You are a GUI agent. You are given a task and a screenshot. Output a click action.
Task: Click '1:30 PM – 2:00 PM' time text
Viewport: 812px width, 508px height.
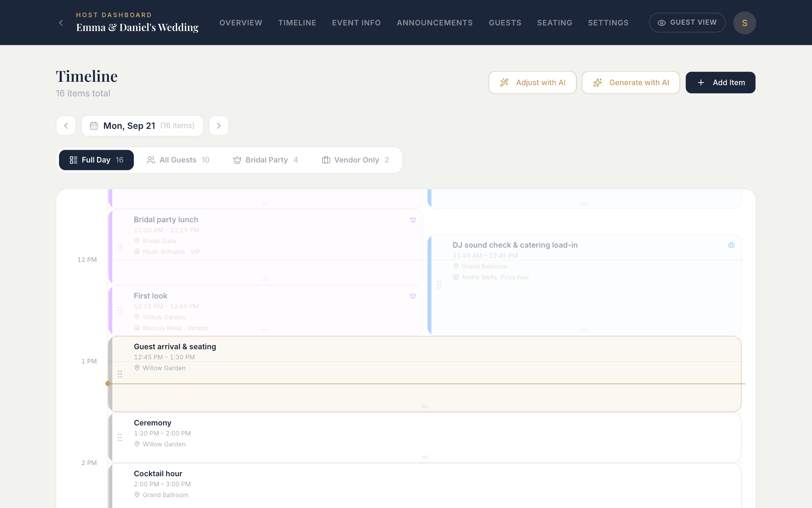[x=162, y=433]
